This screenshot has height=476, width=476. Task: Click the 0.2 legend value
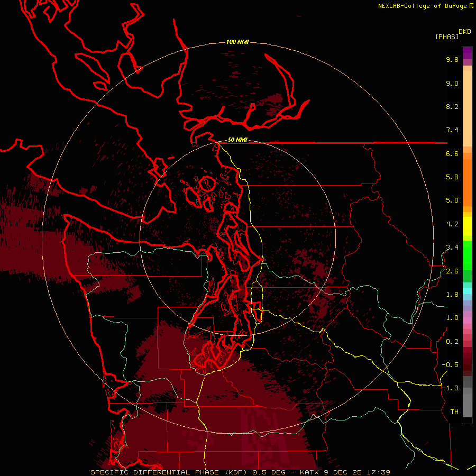click(452, 342)
